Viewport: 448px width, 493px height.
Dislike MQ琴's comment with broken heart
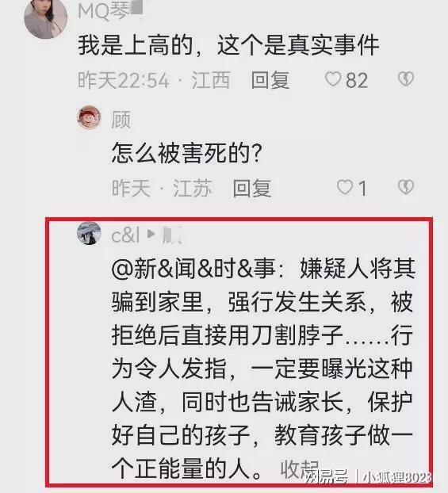coord(406,79)
